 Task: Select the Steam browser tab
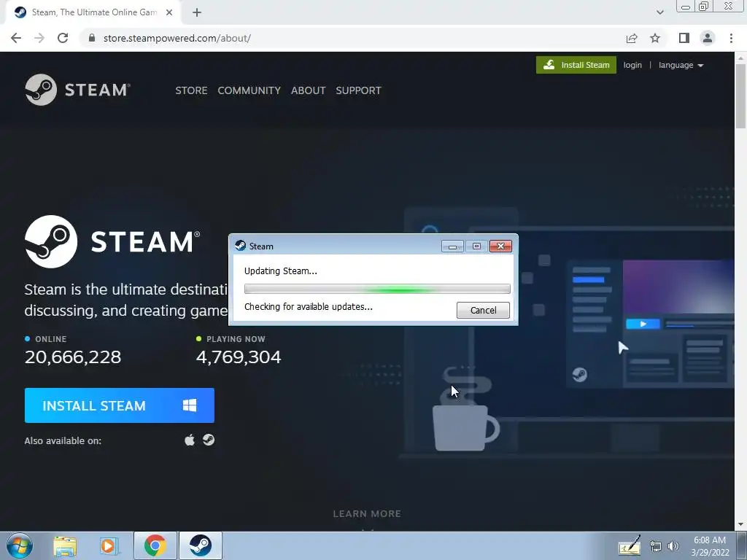click(93, 12)
